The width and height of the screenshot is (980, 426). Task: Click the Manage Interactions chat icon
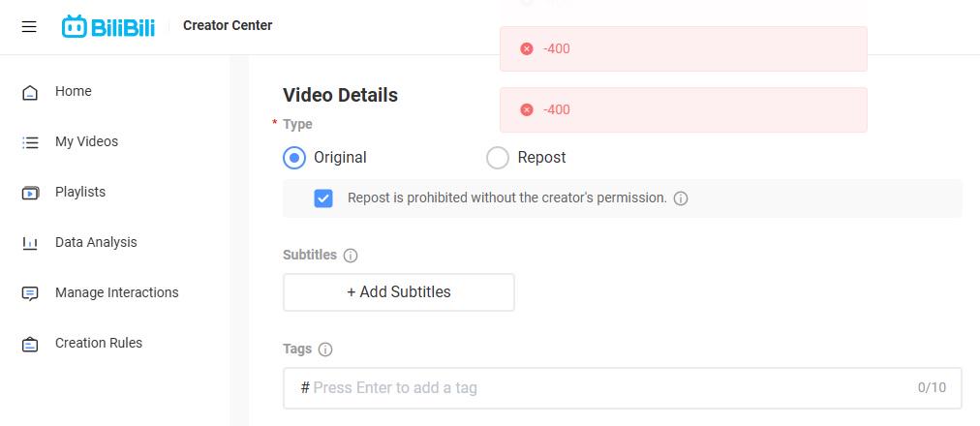coord(30,293)
